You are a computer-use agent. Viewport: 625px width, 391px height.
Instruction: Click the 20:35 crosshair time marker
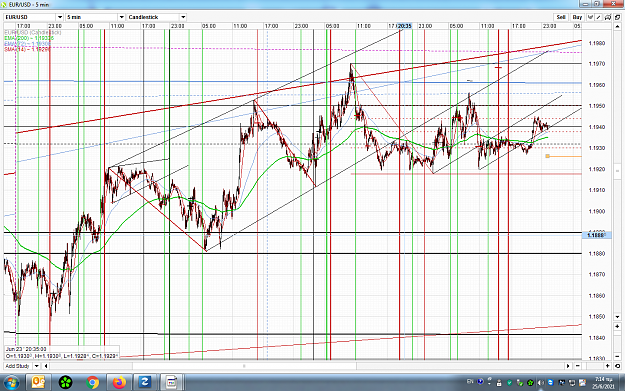point(404,26)
